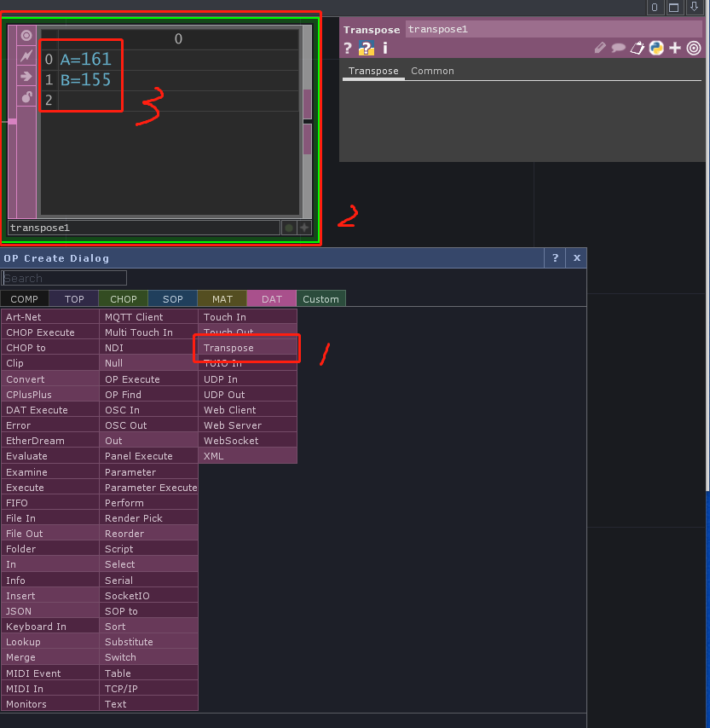Toggle the bullseye icon at parameter dialog right

693,49
